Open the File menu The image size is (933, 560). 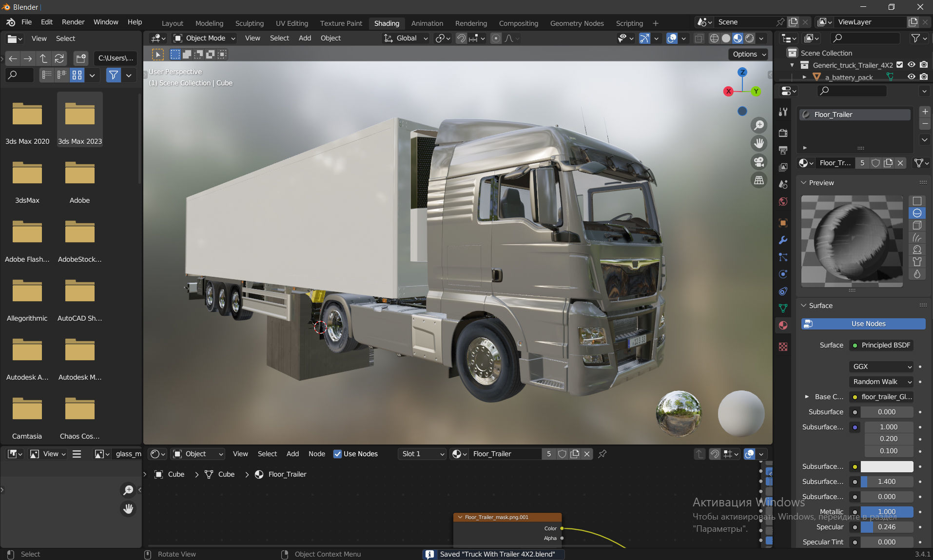27,22
